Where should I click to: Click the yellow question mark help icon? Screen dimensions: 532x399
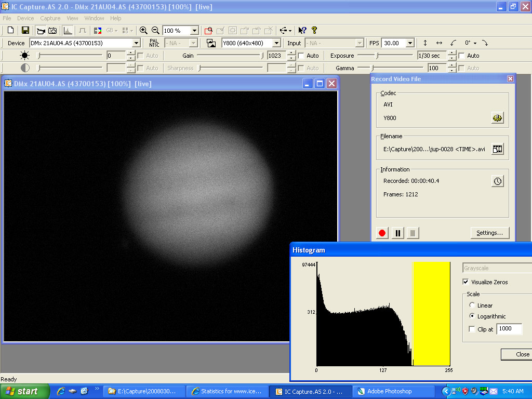[314, 31]
